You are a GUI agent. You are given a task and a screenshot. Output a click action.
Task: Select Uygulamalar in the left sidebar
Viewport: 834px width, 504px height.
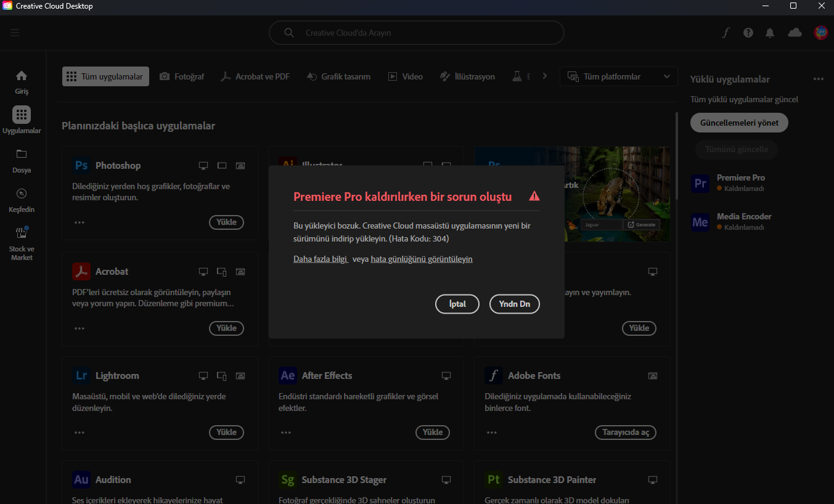pos(22,120)
